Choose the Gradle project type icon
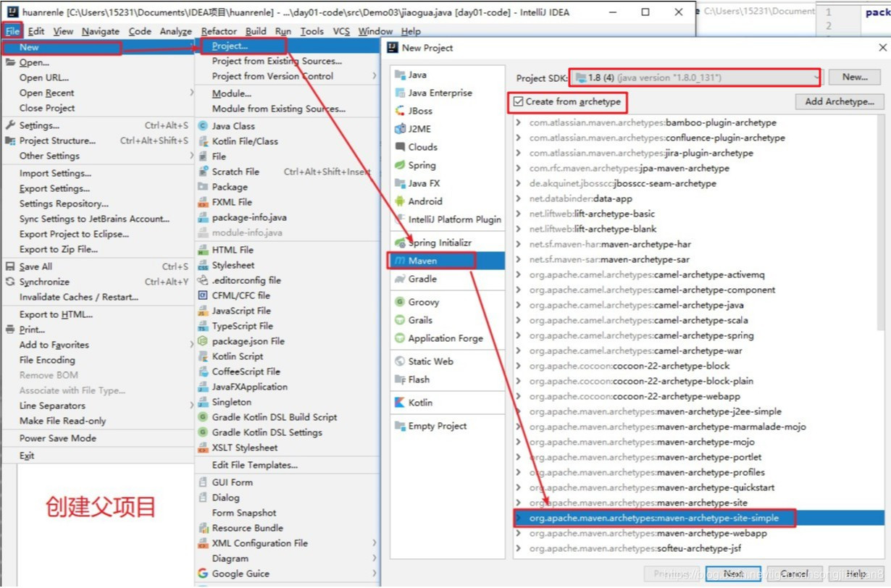 point(399,279)
